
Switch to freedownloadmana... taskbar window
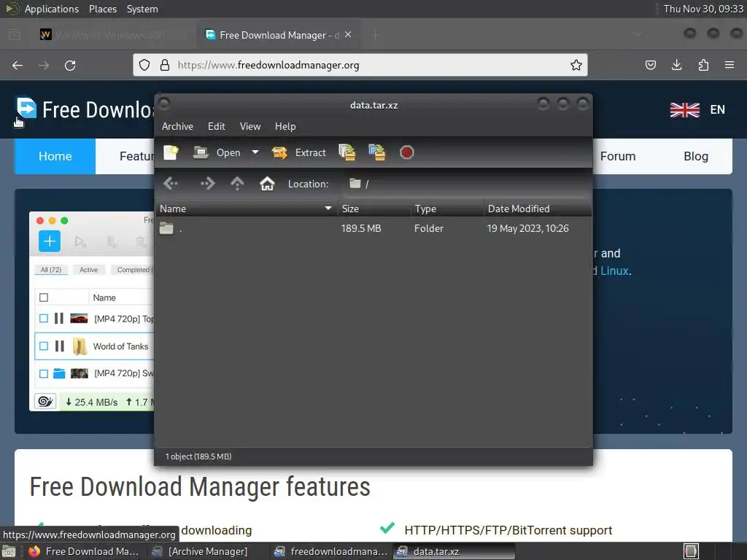coord(332,551)
